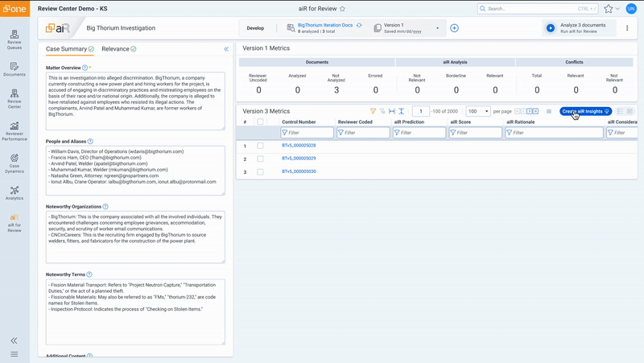The height and width of the screenshot is (363, 644).
Task: Go to the last page of results
Action: click(535, 111)
